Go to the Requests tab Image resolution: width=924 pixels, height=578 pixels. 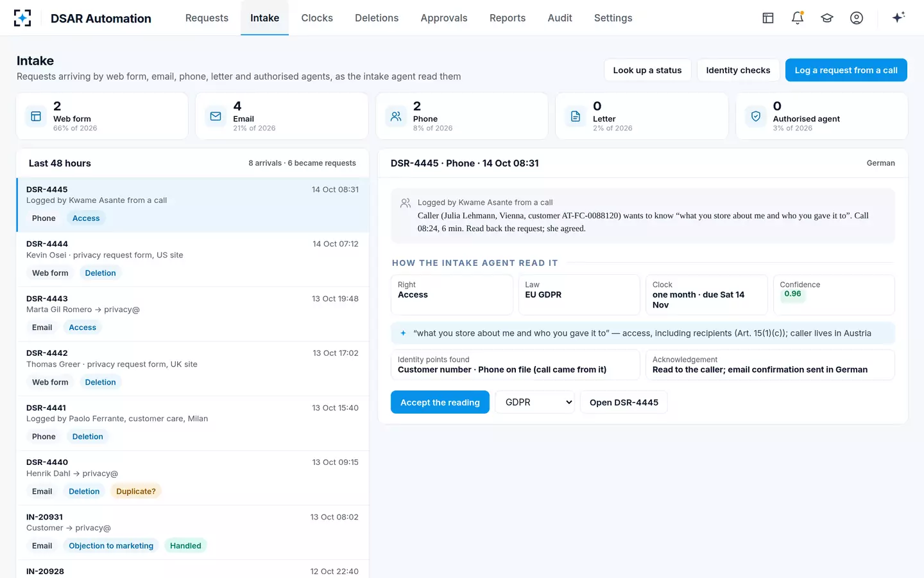pyautogui.click(x=207, y=18)
